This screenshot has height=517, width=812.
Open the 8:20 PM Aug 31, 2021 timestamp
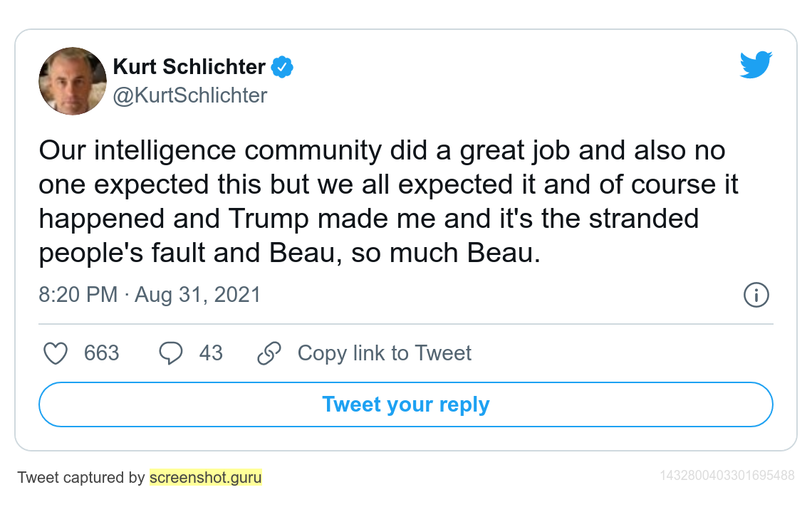[x=150, y=295]
